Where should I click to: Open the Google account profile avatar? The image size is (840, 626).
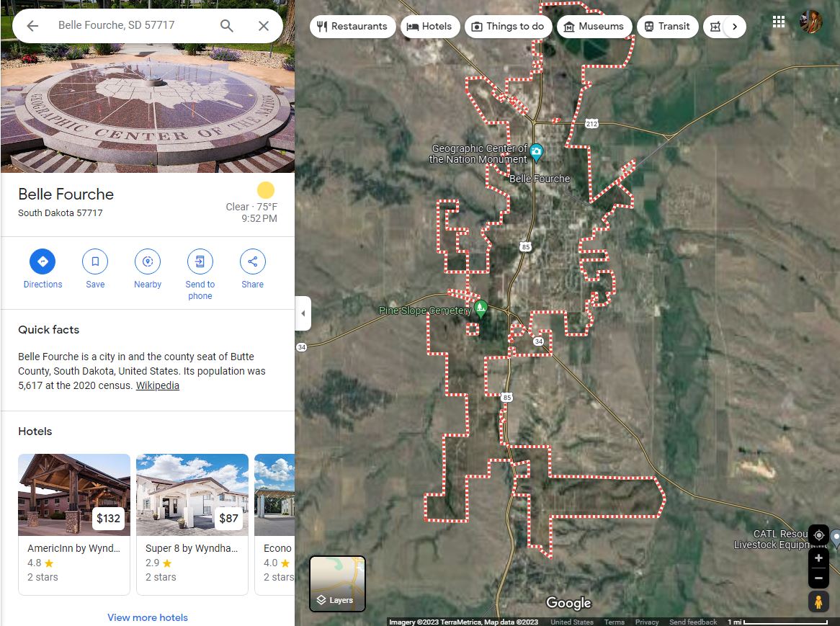pos(810,22)
